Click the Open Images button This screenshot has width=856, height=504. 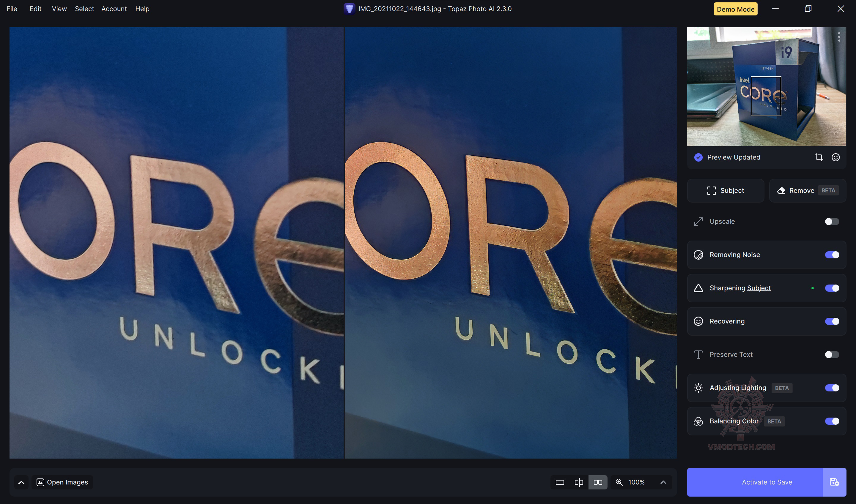point(62,482)
